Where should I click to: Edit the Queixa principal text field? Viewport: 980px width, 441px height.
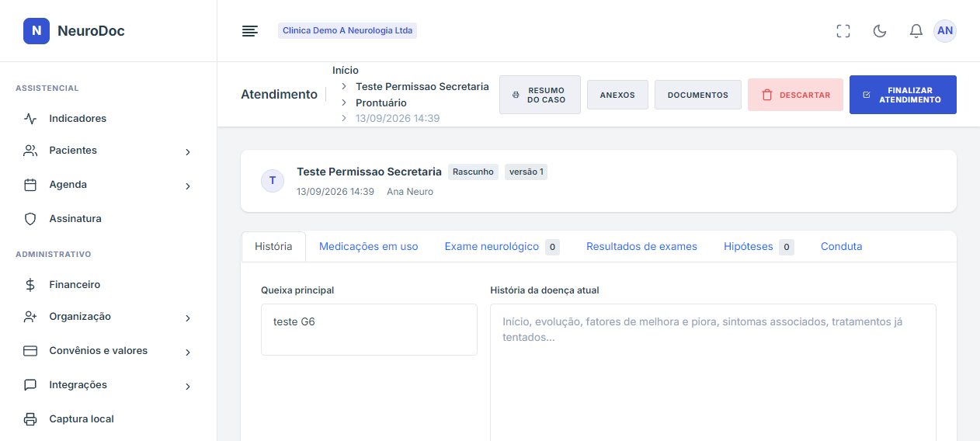tap(369, 329)
